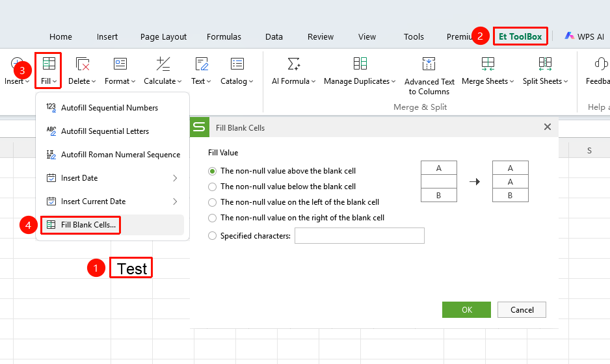The image size is (610, 364).
Task: Expand the Split Sheets dropdown arrow
Action: pos(566,81)
